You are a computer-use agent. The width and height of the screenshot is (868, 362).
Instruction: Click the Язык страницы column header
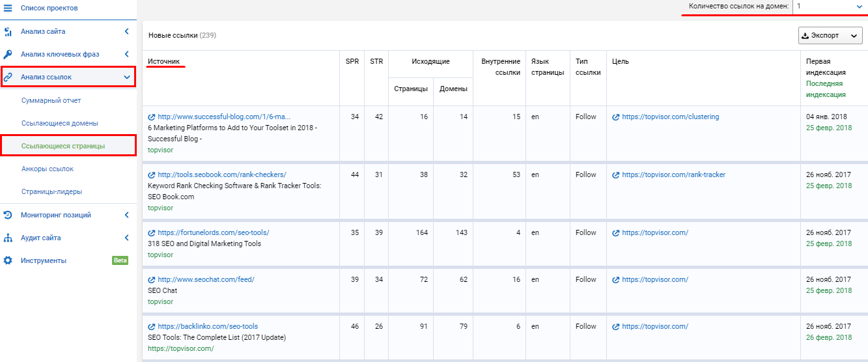coord(548,67)
